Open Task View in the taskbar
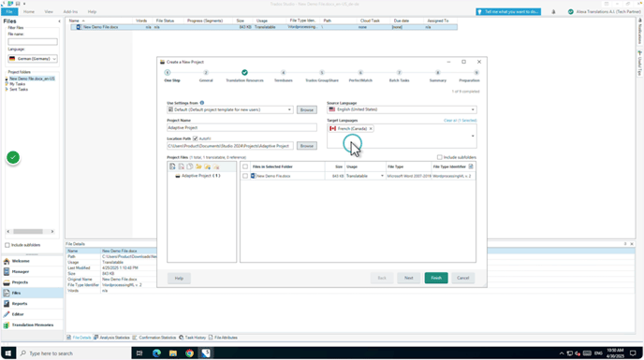644x360 pixels. 139,353
